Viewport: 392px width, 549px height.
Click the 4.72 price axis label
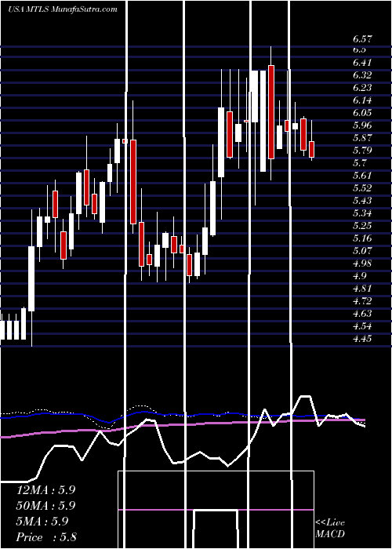pyautogui.click(x=362, y=301)
